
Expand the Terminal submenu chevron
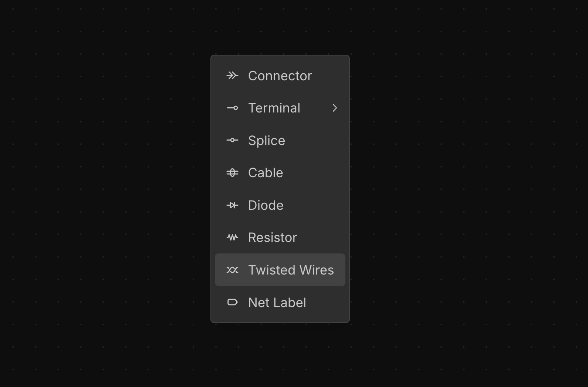(335, 108)
